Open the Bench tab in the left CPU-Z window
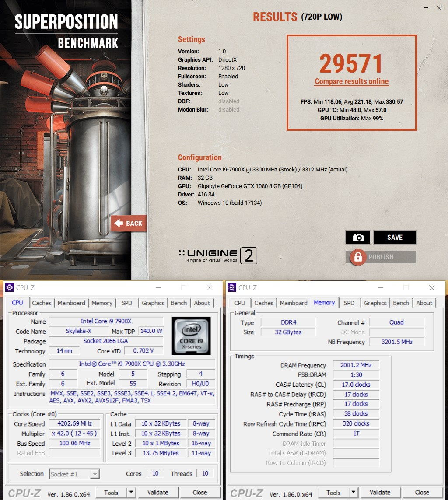Image resolution: width=448 pixels, height=500 pixels. click(x=178, y=303)
